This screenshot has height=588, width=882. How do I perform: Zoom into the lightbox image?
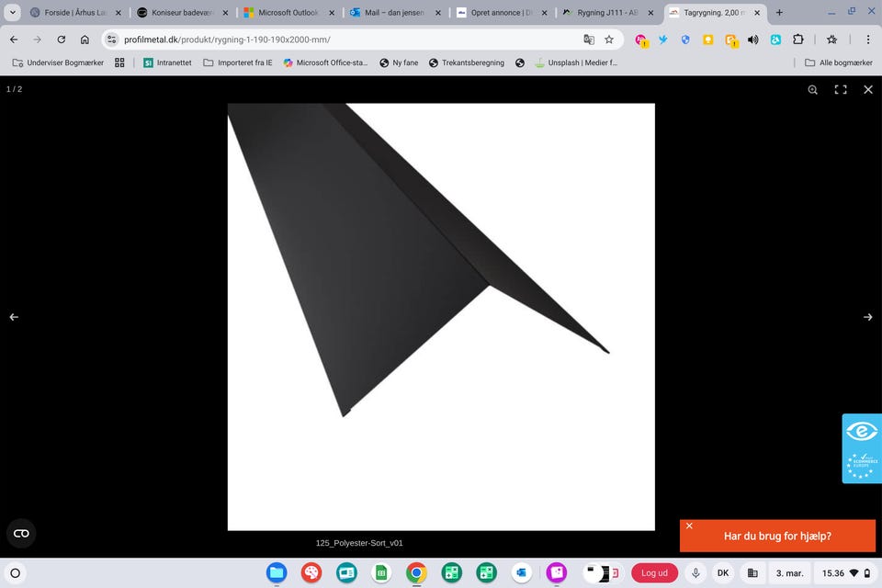click(813, 89)
